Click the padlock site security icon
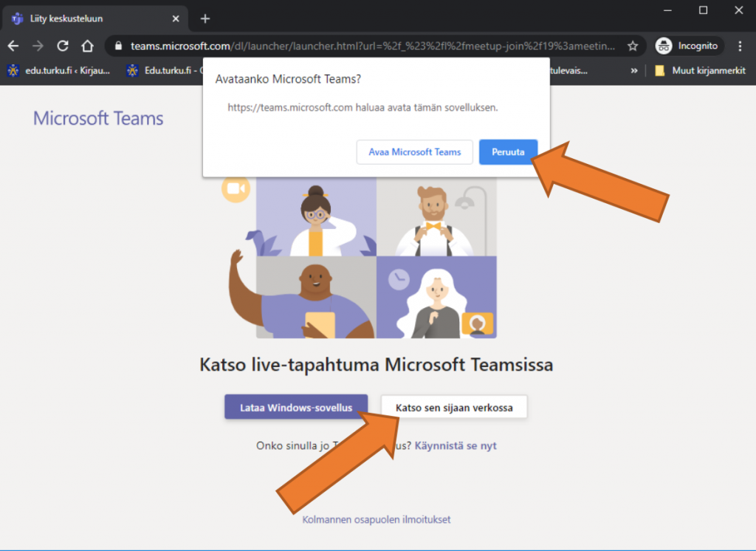 [x=118, y=46]
